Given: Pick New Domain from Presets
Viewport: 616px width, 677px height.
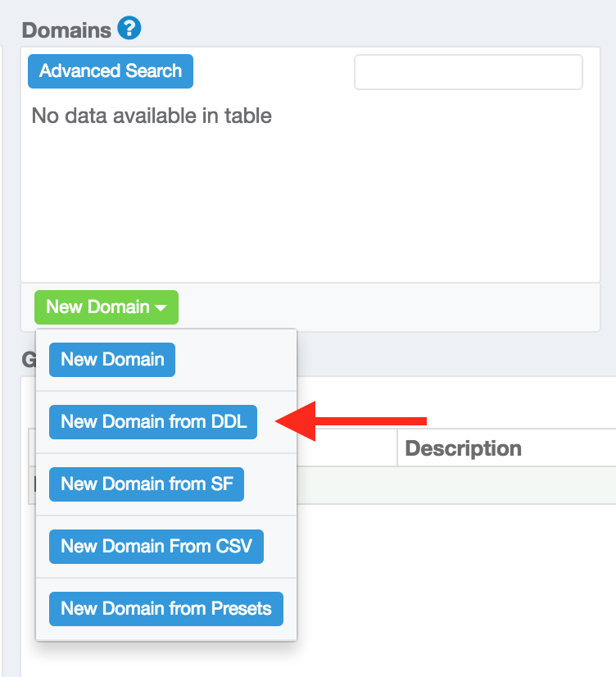Looking at the screenshot, I should (165, 609).
